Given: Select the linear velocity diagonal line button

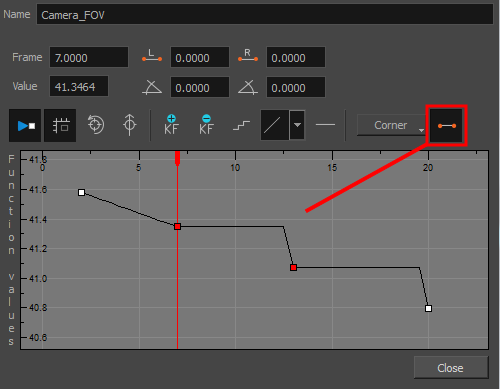Looking at the screenshot, I should 274,125.
